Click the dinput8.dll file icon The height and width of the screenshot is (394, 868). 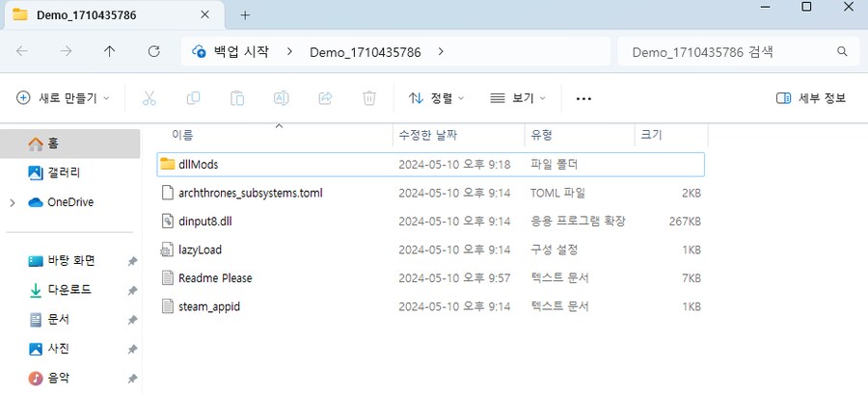point(167,221)
